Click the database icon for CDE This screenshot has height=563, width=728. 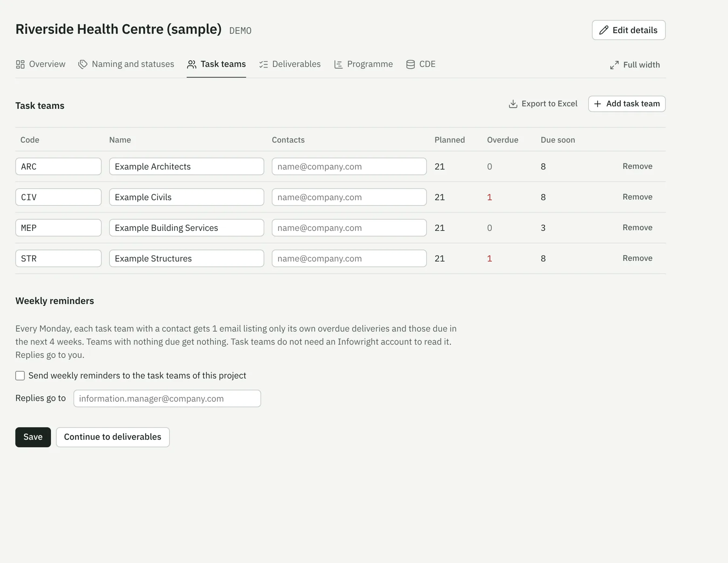(x=411, y=64)
